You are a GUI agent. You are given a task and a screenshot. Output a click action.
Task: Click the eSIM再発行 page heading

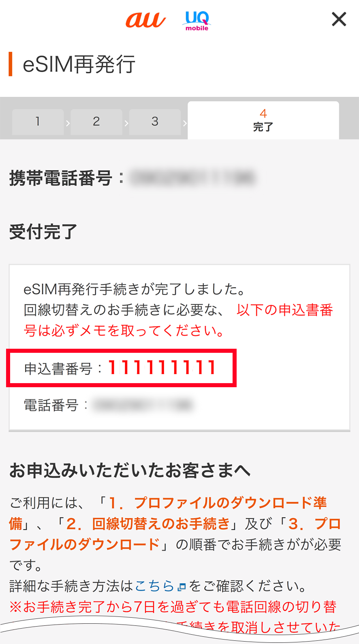click(79, 64)
